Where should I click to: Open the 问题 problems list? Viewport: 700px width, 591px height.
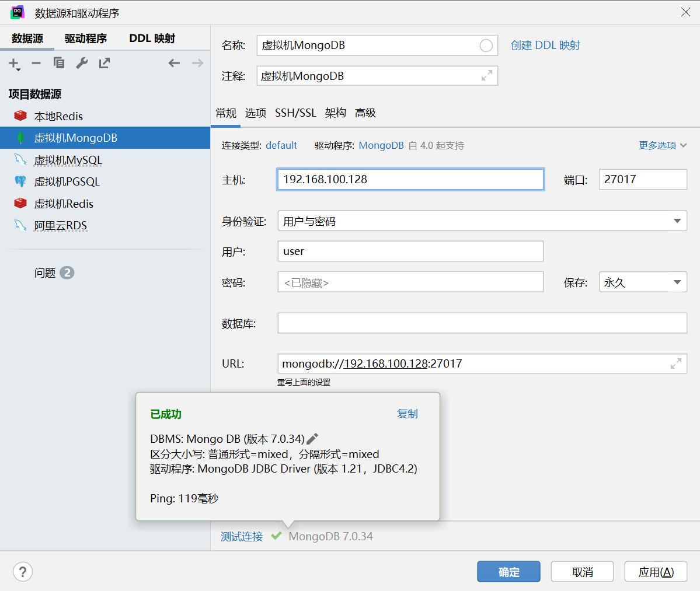54,272
